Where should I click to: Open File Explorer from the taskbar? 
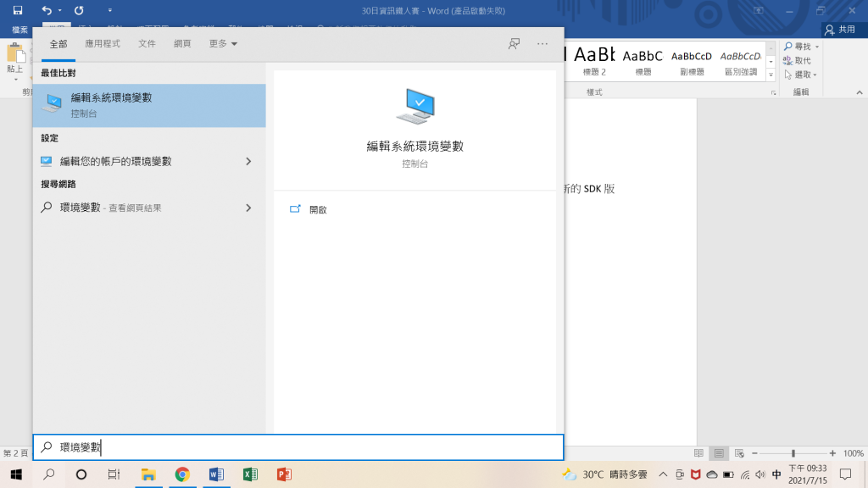(x=148, y=474)
